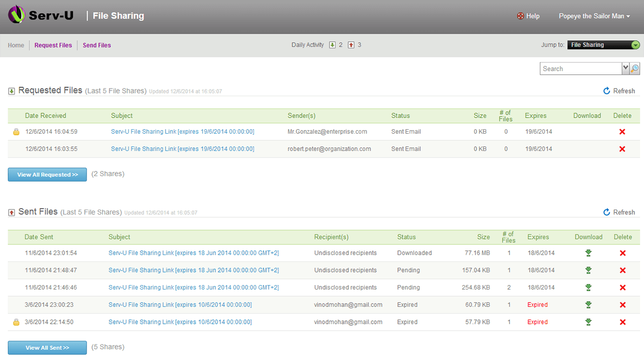Sort sent files by Date Sent header
This screenshot has height=364, width=644.
point(39,237)
